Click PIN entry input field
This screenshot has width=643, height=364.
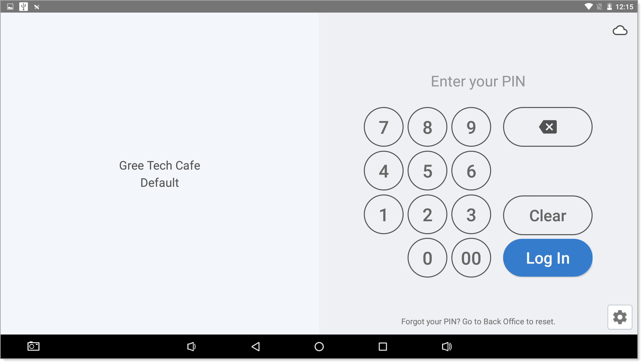[x=478, y=81]
